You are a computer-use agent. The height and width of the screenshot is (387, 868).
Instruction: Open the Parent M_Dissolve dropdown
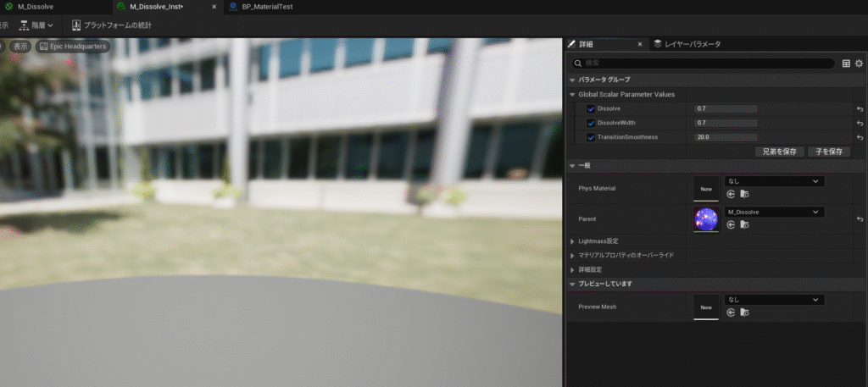point(775,213)
